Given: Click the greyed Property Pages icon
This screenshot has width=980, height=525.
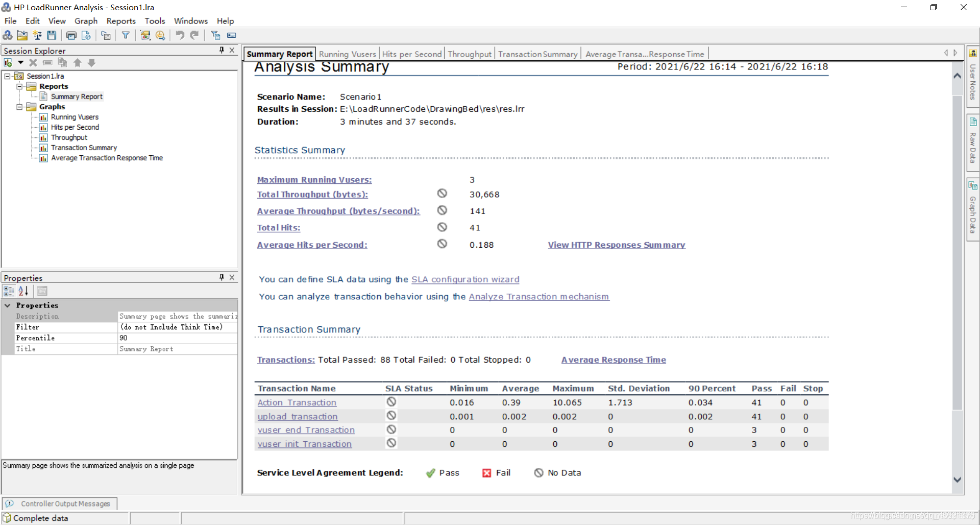Looking at the screenshot, I should point(42,291).
